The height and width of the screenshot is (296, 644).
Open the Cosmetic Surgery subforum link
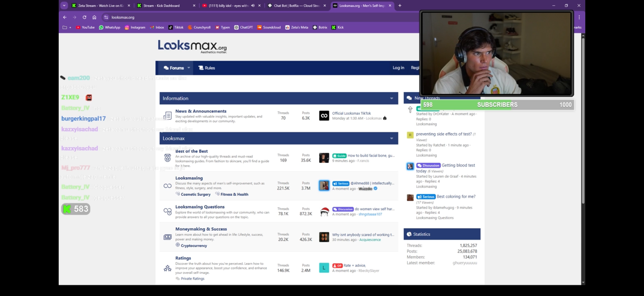coord(196,194)
